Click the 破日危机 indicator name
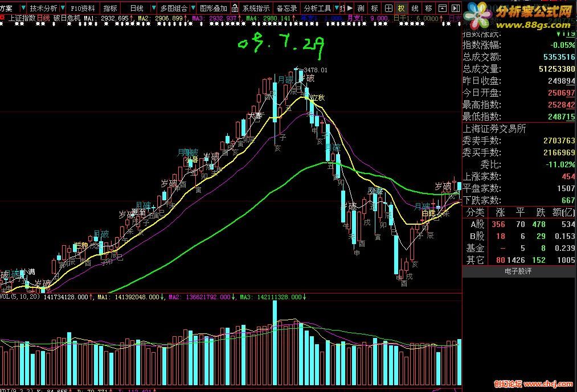The width and height of the screenshot is (577, 392). click(x=67, y=18)
